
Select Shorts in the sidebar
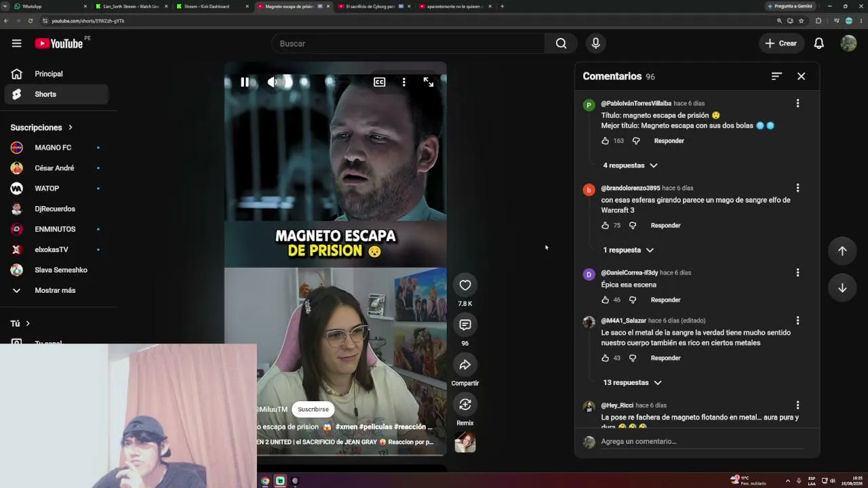pos(56,94)
